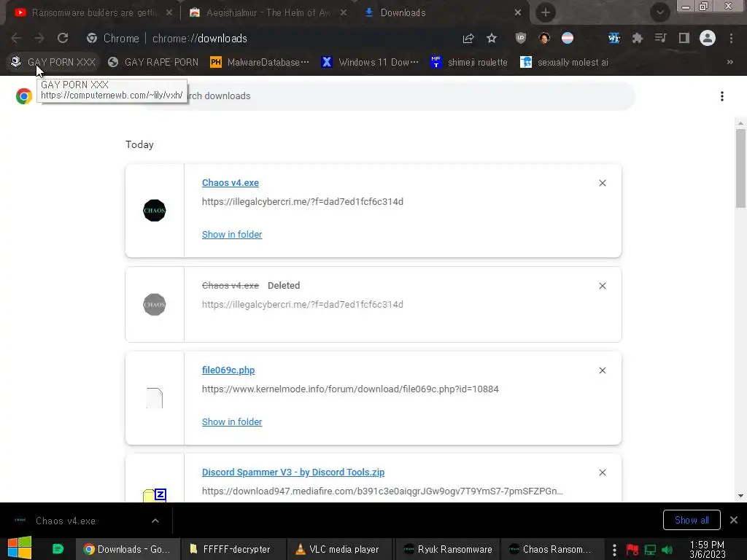Click the striped flag extension icon
The height and width of the screenshot is (560, 747).
tap(568, 38)
